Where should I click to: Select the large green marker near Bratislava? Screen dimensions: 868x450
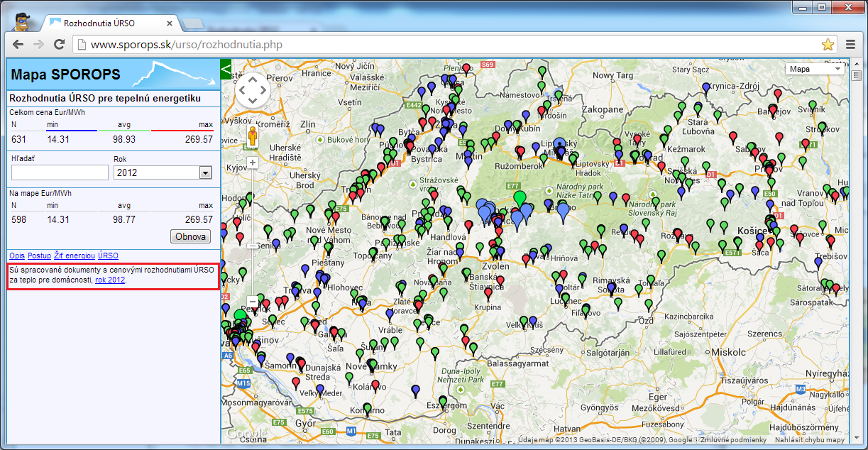[x=241, y=316]
